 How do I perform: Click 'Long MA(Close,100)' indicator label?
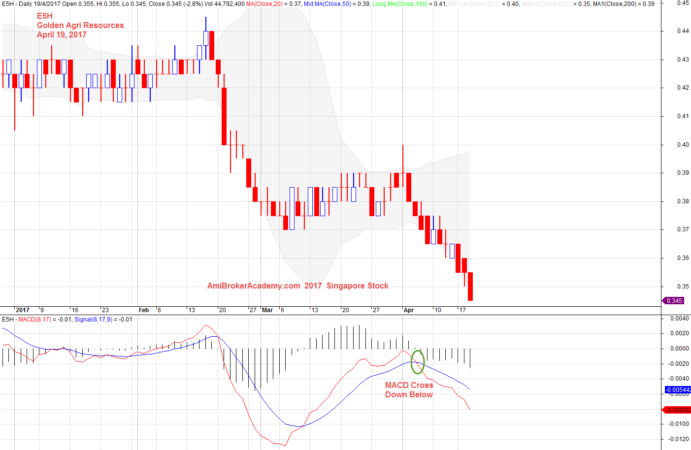[x=400, y=4]
